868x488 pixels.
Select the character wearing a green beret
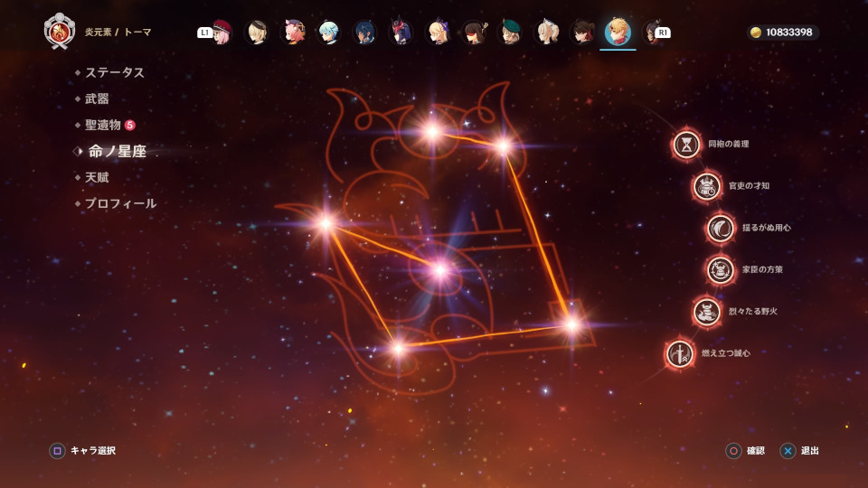(x=510, y=33)
